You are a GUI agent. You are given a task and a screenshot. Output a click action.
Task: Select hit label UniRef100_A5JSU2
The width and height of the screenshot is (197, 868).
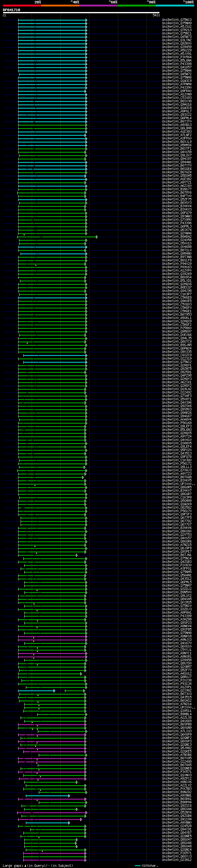[x=176, y=26]
